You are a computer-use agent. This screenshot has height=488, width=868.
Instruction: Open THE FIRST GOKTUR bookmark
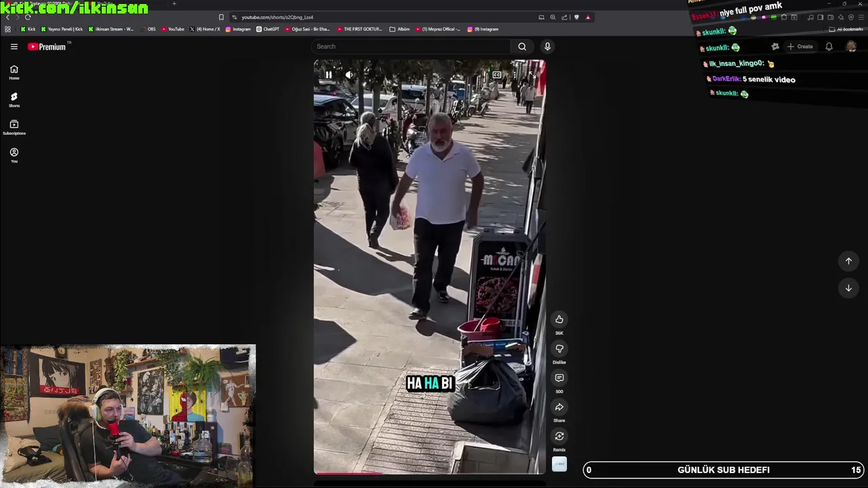tap(359, 29)
